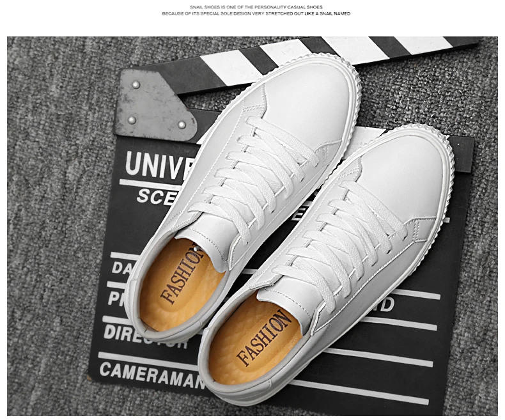Click the white sneakers product photo
This screenshot has width=505, height=420.
click(252, 226)
